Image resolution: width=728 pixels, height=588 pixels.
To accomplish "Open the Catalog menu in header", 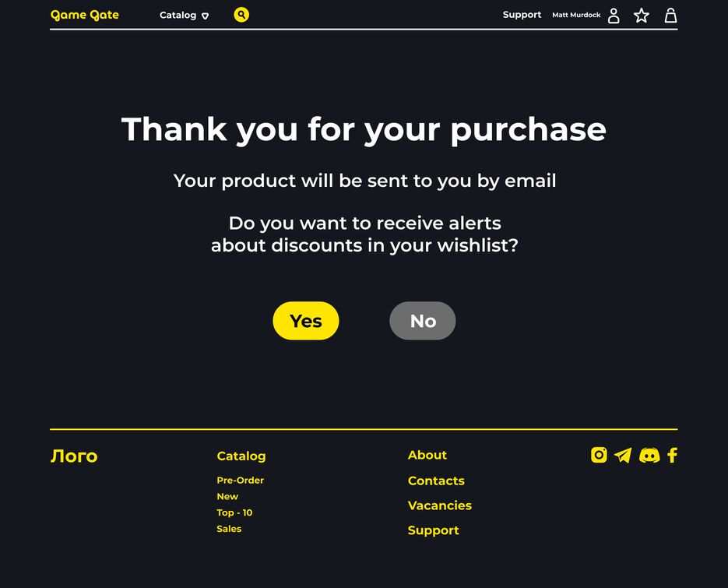I will point(178,15).
